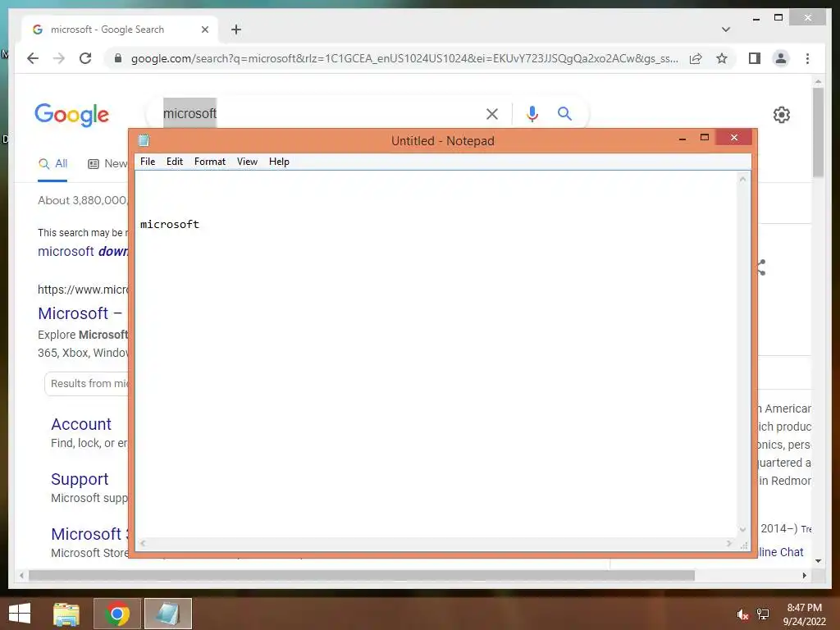
Task: Click Chrome's page scrollbar down arrow
Action: 818,561
